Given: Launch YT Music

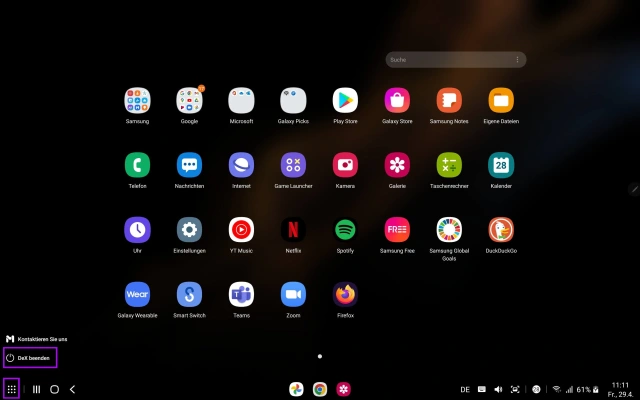Looking at the screenshot, I should pos(241,230).
